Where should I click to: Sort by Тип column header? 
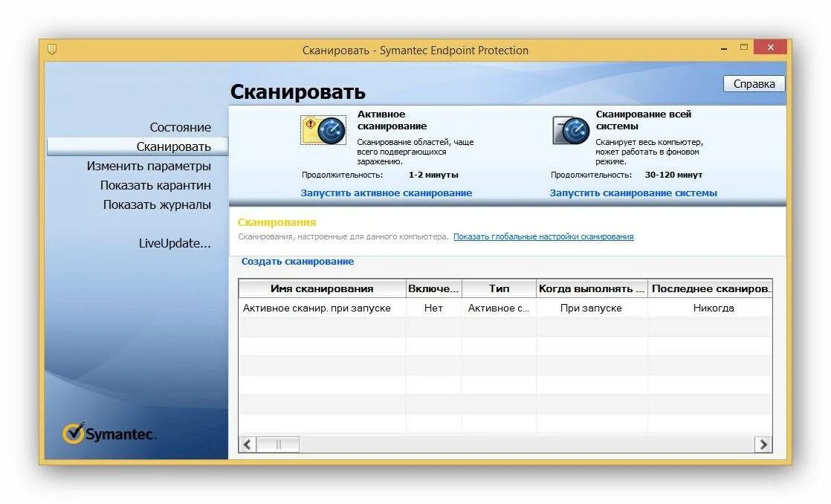(x=499, y=288)
